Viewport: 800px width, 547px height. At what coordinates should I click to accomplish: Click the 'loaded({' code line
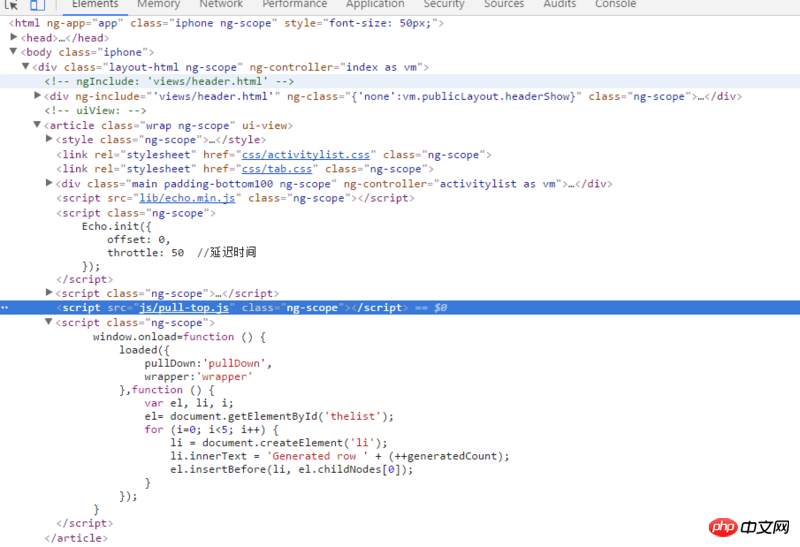point(144,350)
